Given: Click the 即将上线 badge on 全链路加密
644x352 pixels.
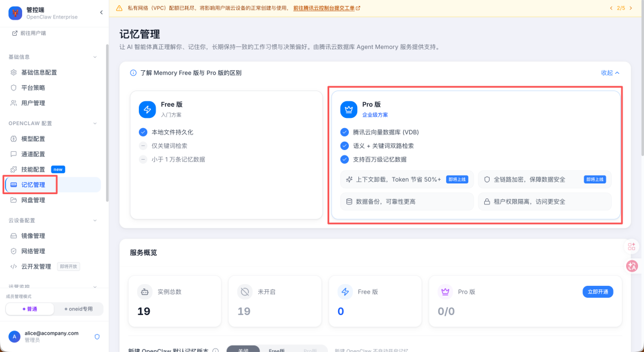Looking at the screenshot, I should pyautogui.click(x=595, y=179).
